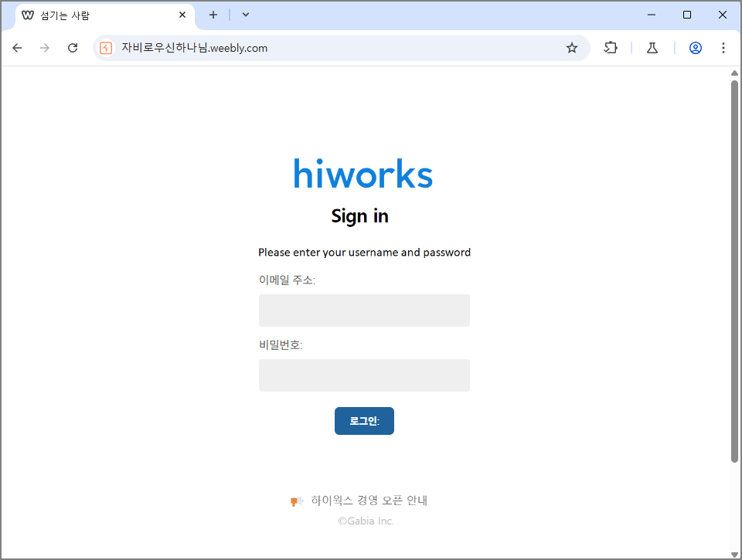This screenshot has height=560, width=742.
Task: Click into the 이메일 주소 input field
Action: [x=364, y=311]
